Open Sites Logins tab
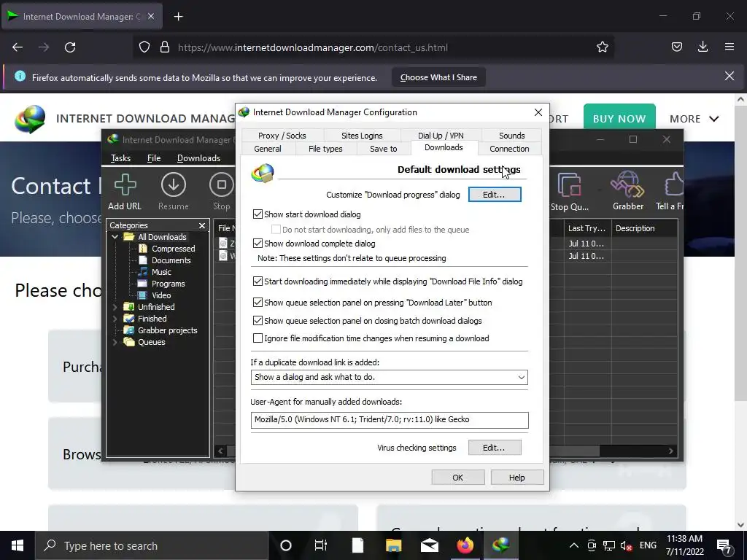747x560 pixels. (x=362, y=136)
